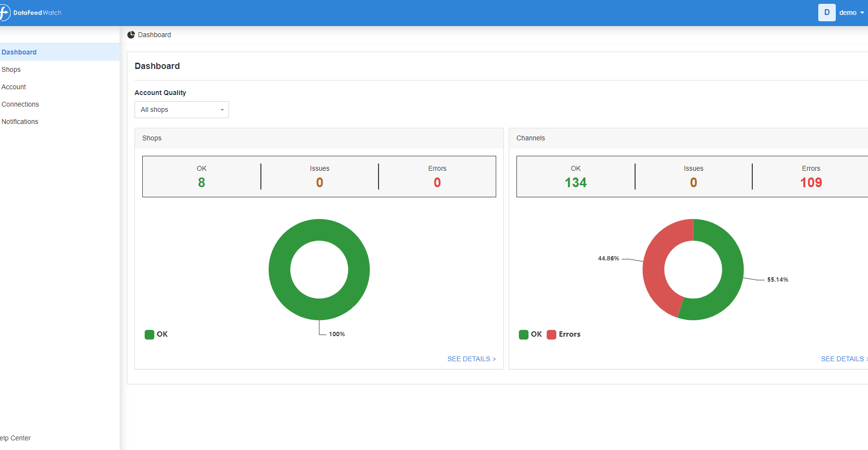Click the demo user avatar icon
Viewport: 868px width, 450px height.
pos(827,13)
